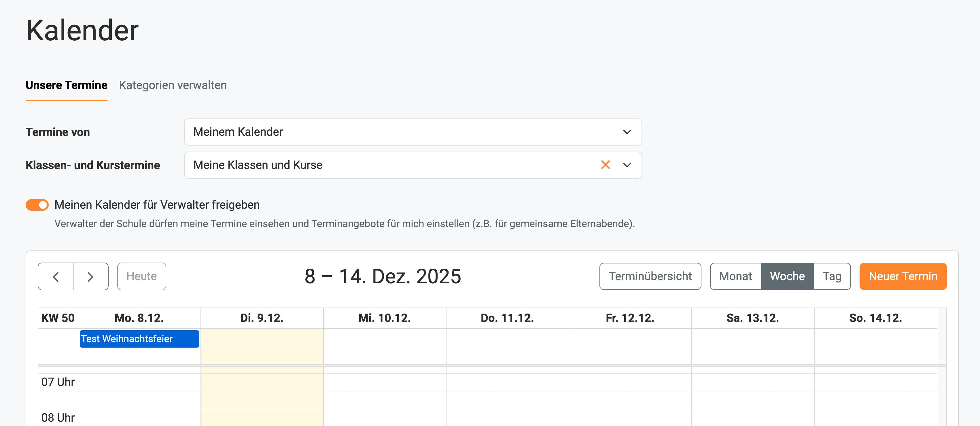Disable 'Meinen Kalender für Verwalter freigeben'
Image resolution: width=980 pixels, height=426 pixels.
pyautogui.click(x=37, y=205)
